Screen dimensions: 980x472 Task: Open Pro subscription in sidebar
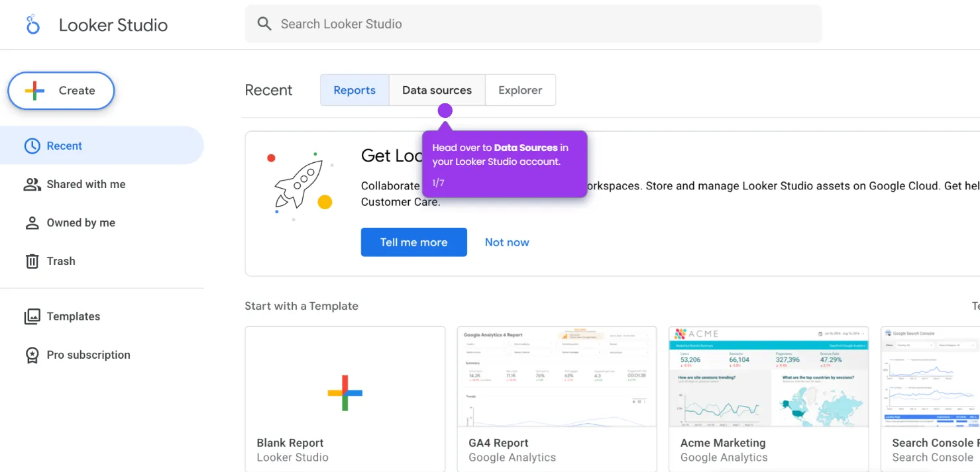[101, 355]
